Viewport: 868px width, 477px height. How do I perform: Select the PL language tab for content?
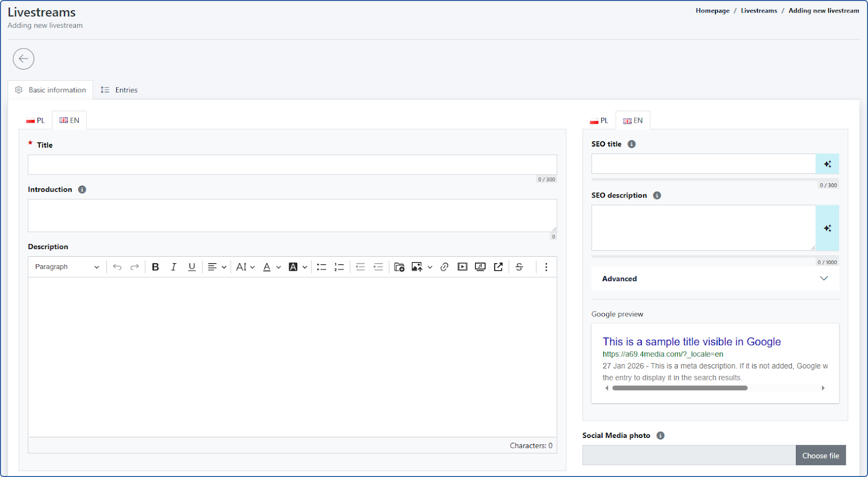click(36, 120)
